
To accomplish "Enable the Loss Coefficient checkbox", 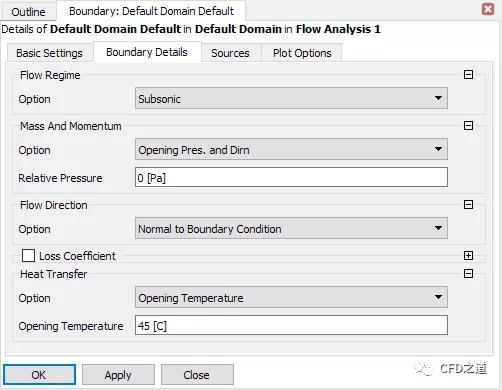I will point(28,256).
